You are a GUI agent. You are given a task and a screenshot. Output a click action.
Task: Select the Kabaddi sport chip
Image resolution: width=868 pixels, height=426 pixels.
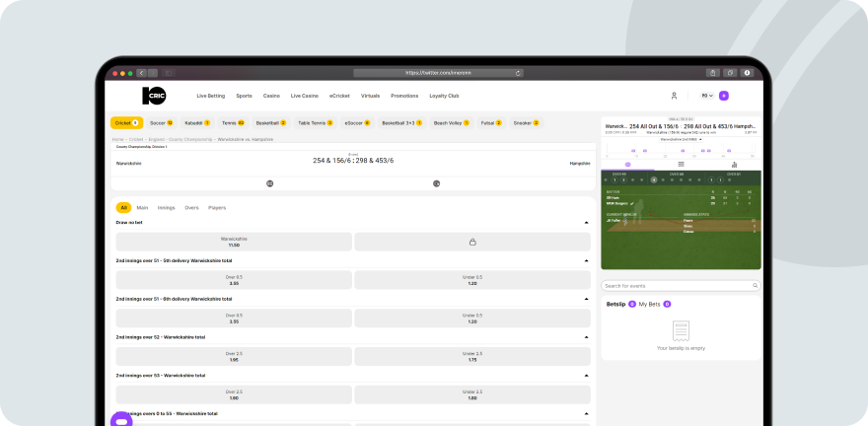tap(197, 123)
